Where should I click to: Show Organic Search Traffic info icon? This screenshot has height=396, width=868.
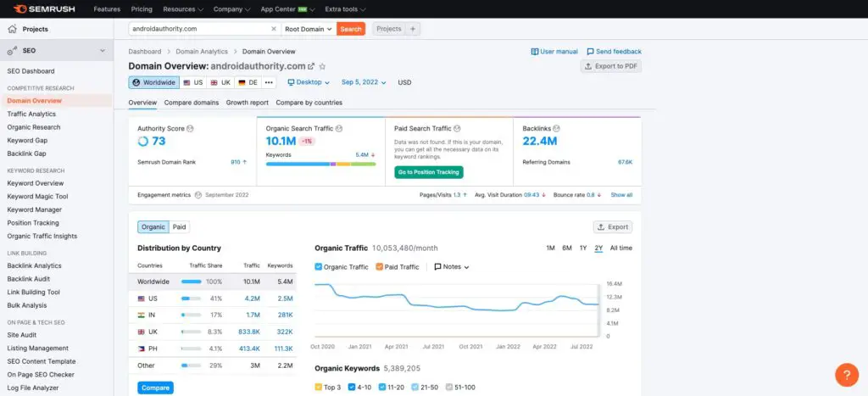[339, 129]
